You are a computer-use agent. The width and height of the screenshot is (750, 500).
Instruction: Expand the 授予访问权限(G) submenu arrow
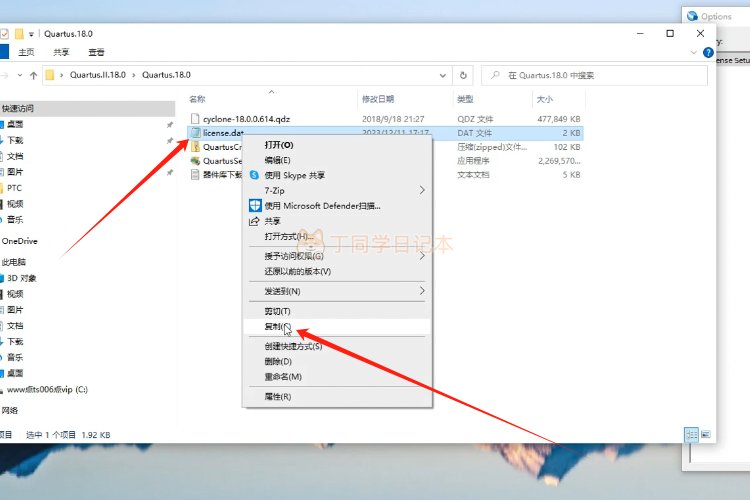[x=422, y=256]
